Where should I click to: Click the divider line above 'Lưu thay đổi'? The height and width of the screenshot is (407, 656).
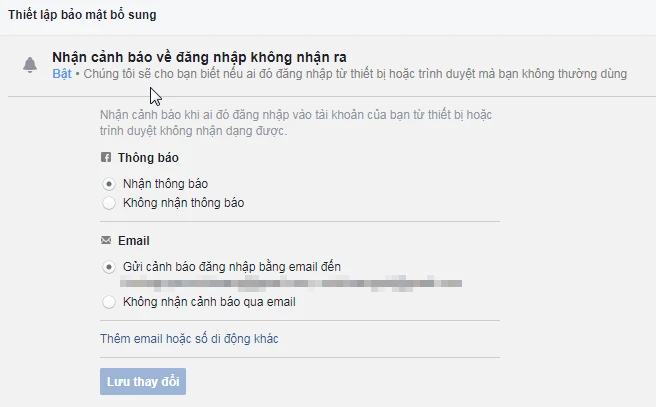(x=299, y=357)
